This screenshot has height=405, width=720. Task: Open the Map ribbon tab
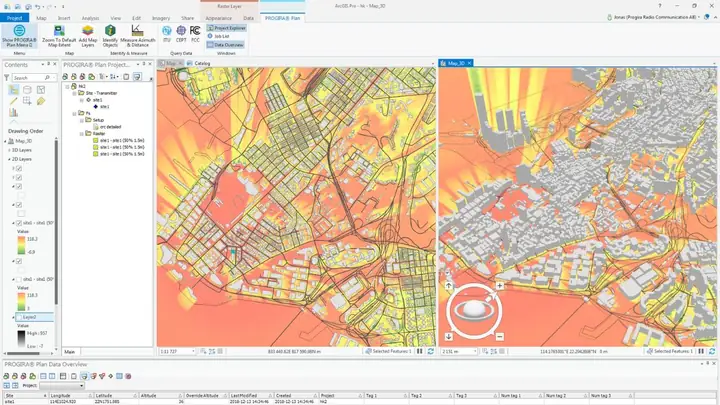tap(41, 18)
